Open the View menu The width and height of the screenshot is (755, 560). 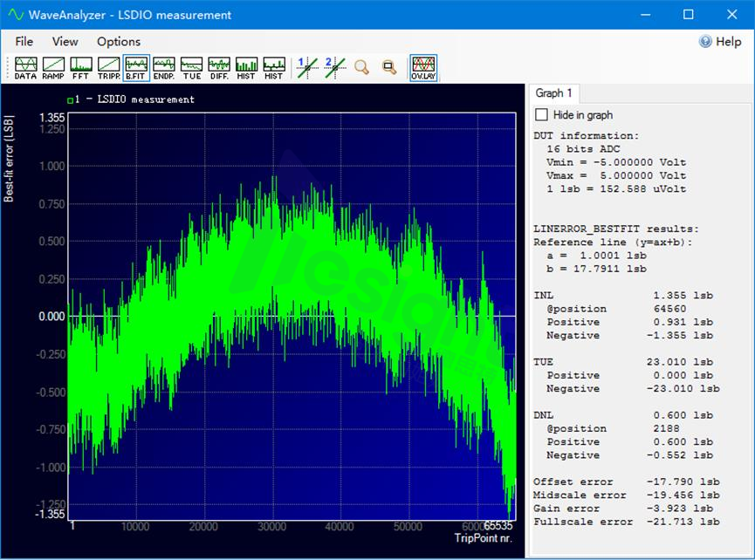pyautogui.click(x=65, y=41)
